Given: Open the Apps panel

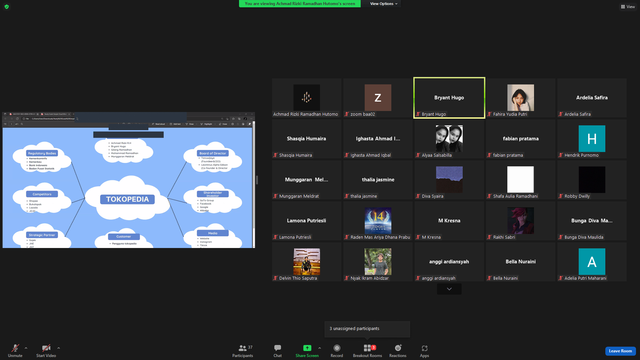Looking at the screenshot, I should point(424,350).
